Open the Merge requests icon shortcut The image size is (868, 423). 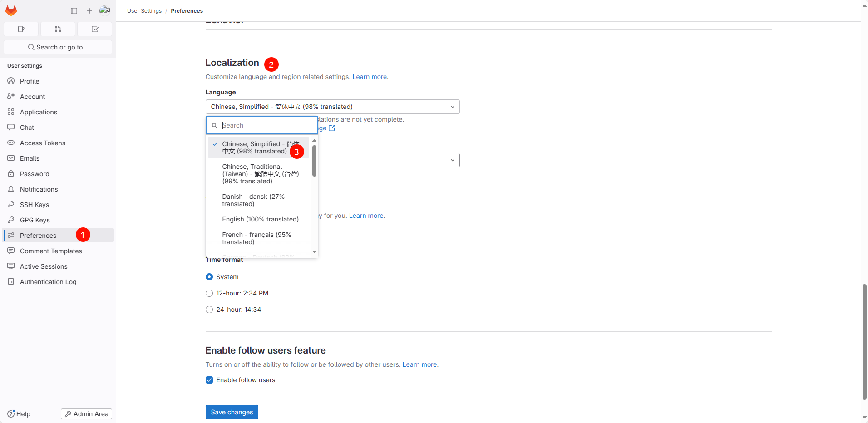pos(58,29)
